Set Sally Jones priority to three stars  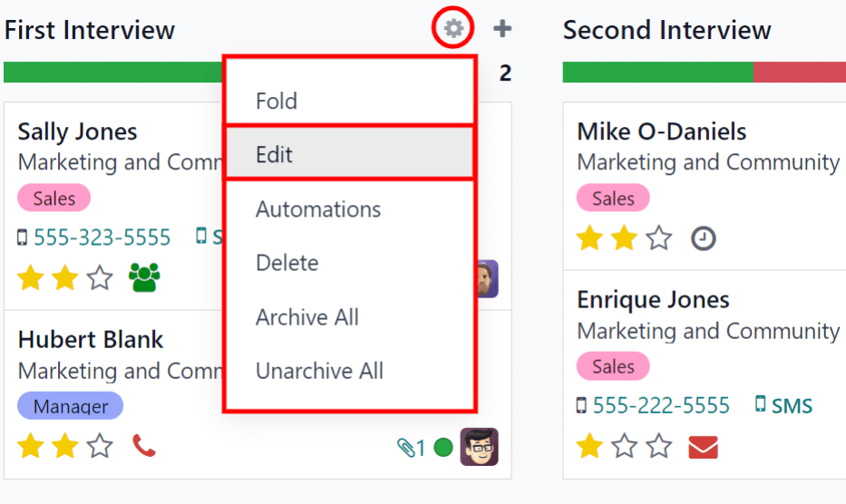pyautogui.click(x=100, y=278)
